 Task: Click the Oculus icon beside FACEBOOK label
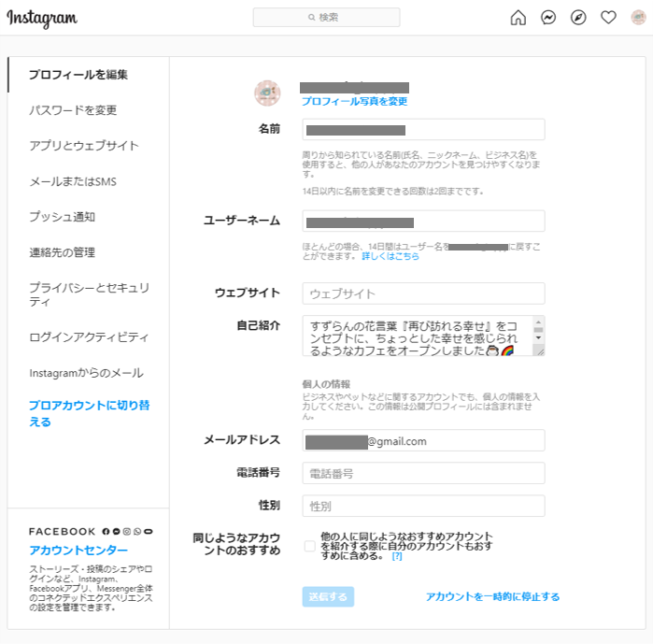[149, 532]
